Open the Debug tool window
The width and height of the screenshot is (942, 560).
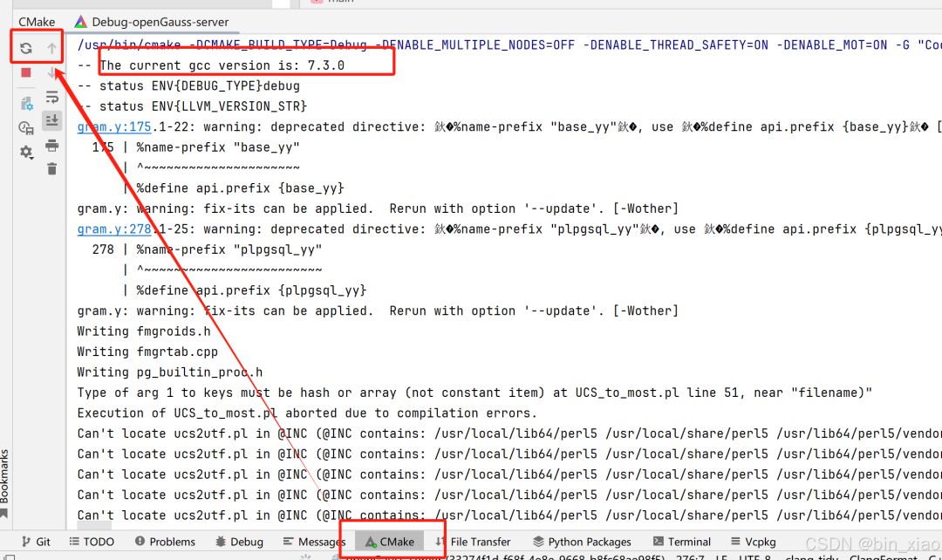point(239,542)
